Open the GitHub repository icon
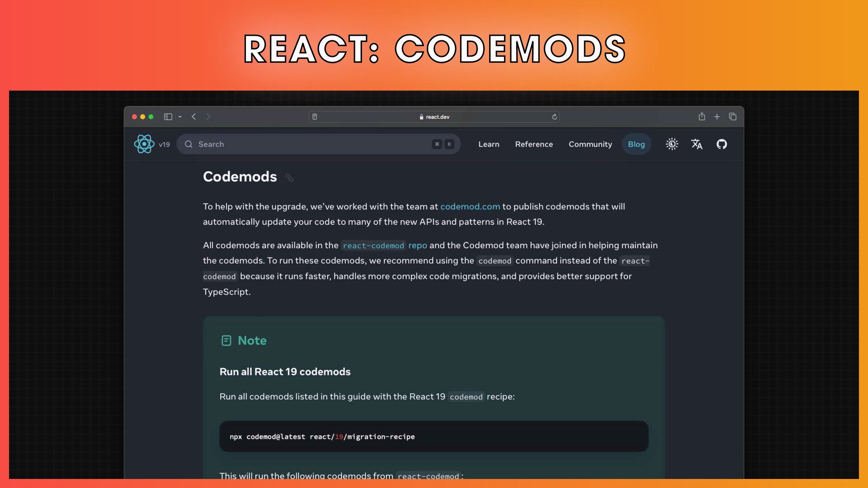Image resolution: width=868 pixels, height=488 pixels. tap(722, 144)
